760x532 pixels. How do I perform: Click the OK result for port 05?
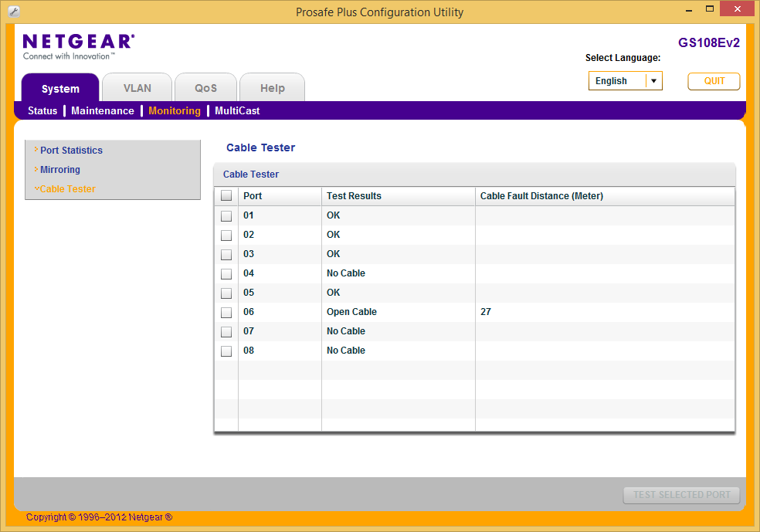pyautogui.click(x=334, y=293)
